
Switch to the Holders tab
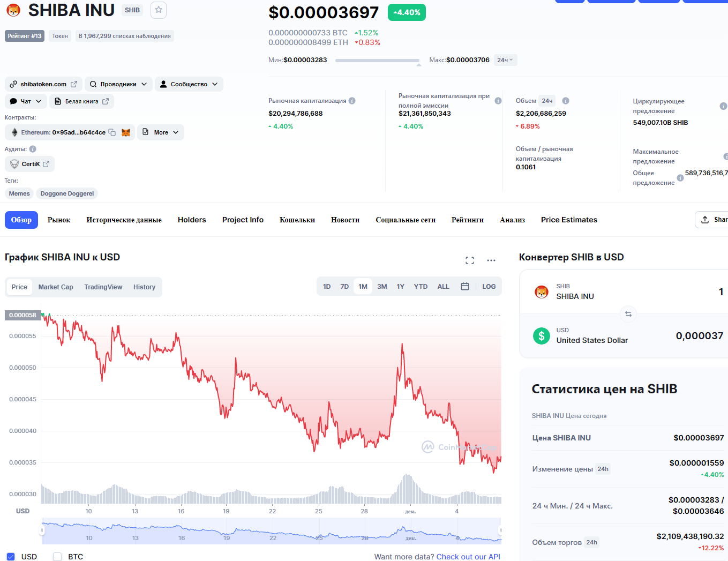point(192,220)
